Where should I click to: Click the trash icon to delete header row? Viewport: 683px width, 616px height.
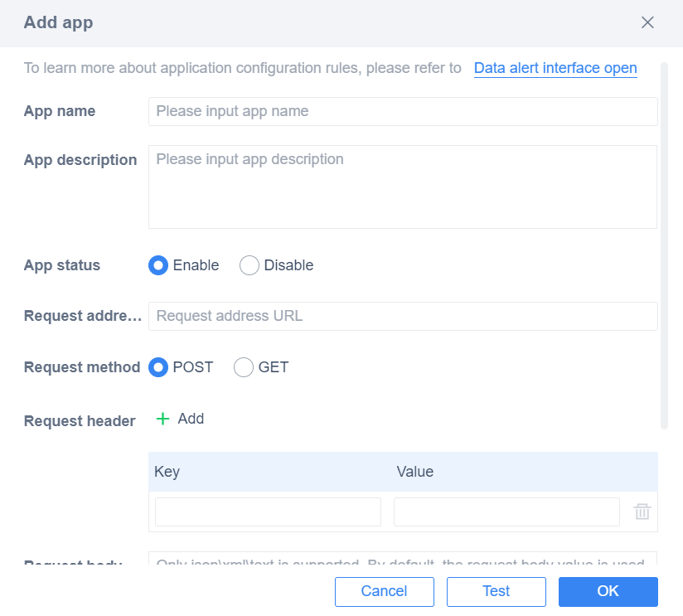coord(642,512)
